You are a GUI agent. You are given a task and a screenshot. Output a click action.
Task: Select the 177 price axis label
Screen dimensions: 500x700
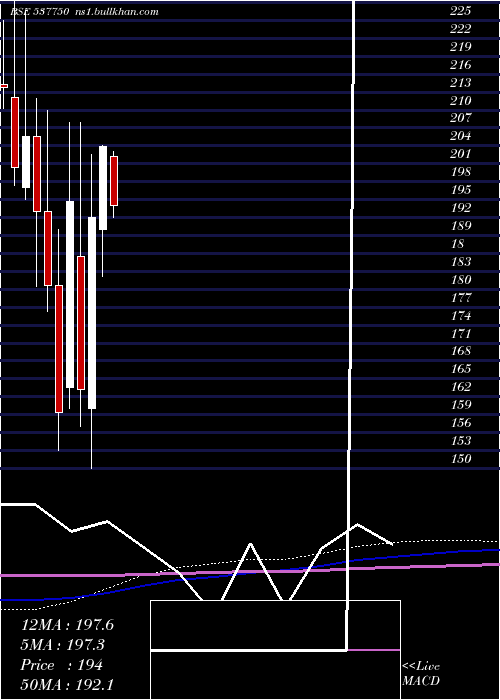click(x=460, y=297)
